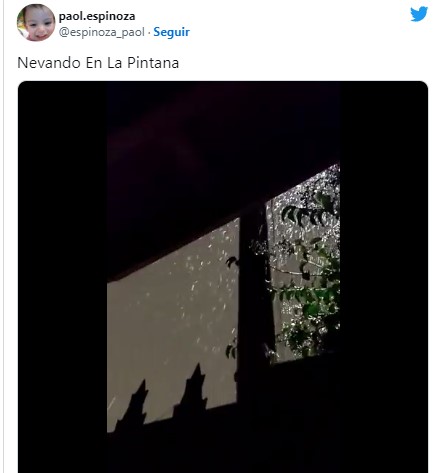Image resolution: width=437 pixels, height=473 pixels.
Task: Click the black right letterbox of the video
Action: point(384,277)
